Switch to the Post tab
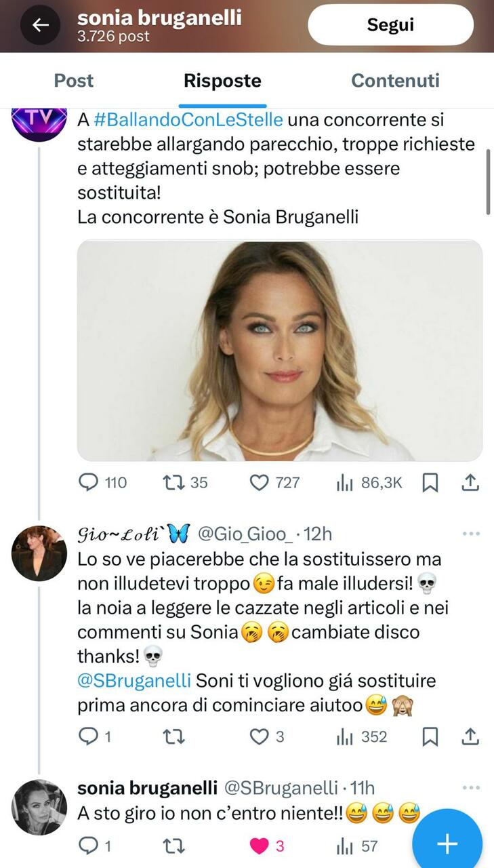This screenshot has width=494, height=868. click(73, 81)
